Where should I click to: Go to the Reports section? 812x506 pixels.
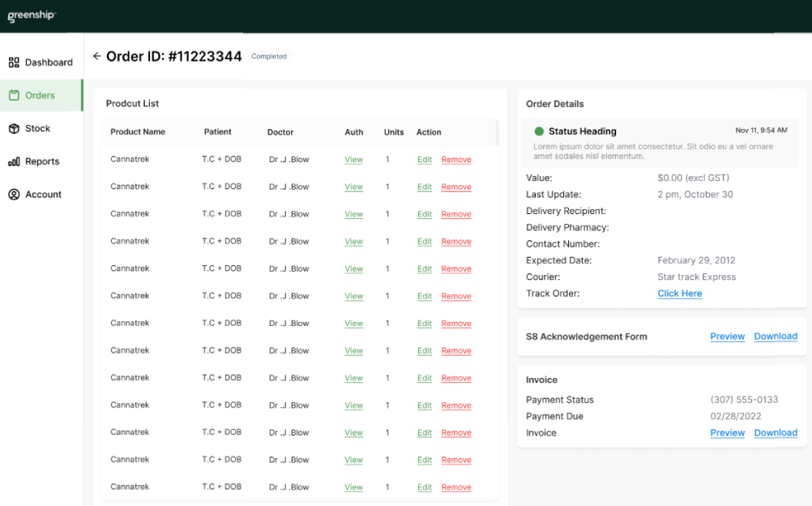pos(41,161)
